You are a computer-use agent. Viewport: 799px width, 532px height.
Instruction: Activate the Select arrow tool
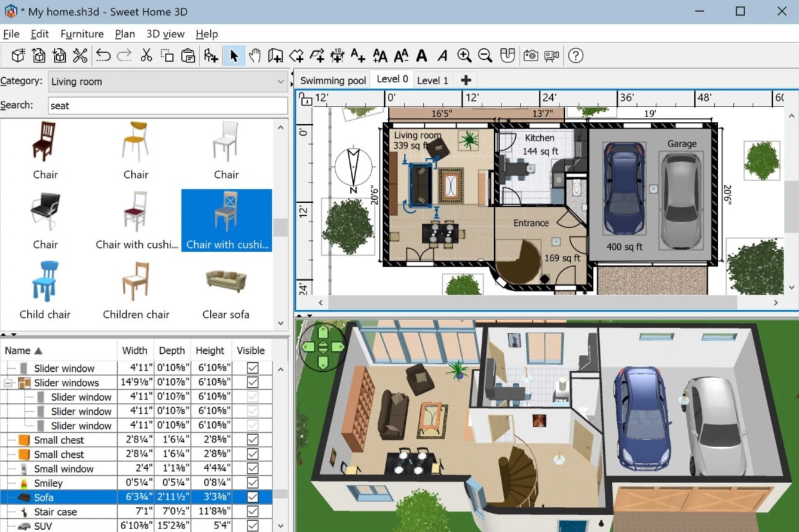(234, 56)
